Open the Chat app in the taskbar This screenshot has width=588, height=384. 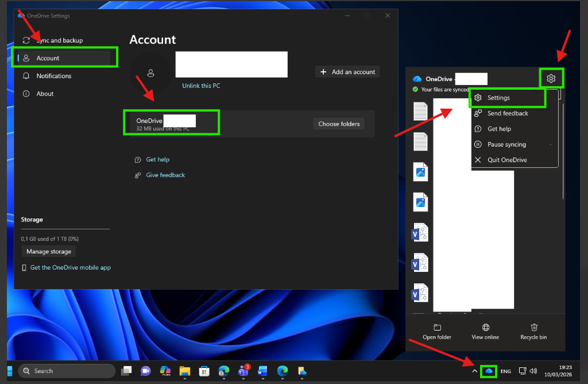tap(145, 371)
